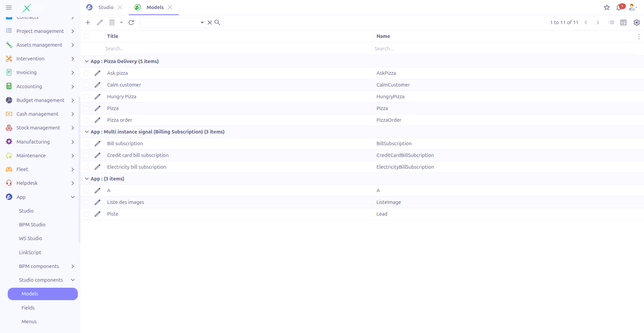The image size is (644, 333).
Task: Switch to the Studio tab
Action: pyautogui.click(x=106, y=7)
